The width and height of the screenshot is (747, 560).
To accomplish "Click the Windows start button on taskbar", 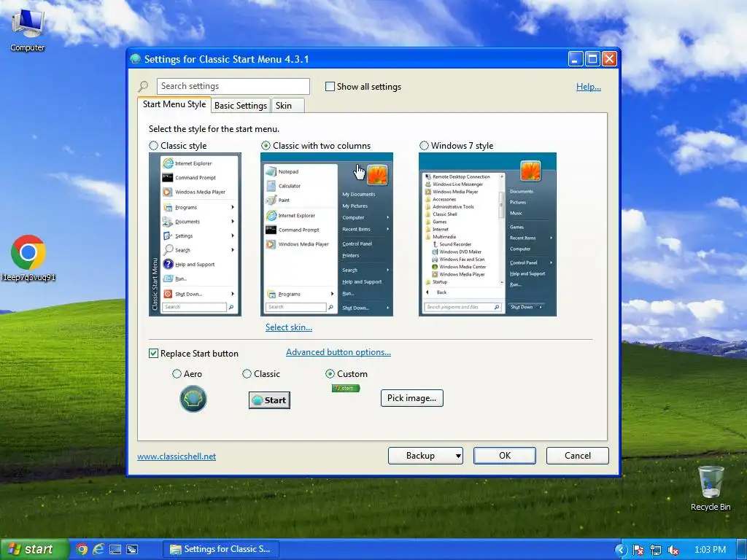I will click(x=34, y=550).
